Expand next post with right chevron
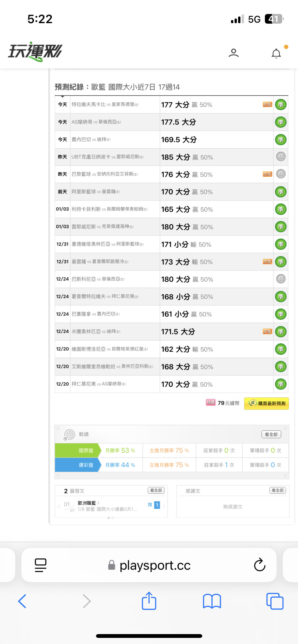This screenshot has height=644, width=298. coord(164,506)
